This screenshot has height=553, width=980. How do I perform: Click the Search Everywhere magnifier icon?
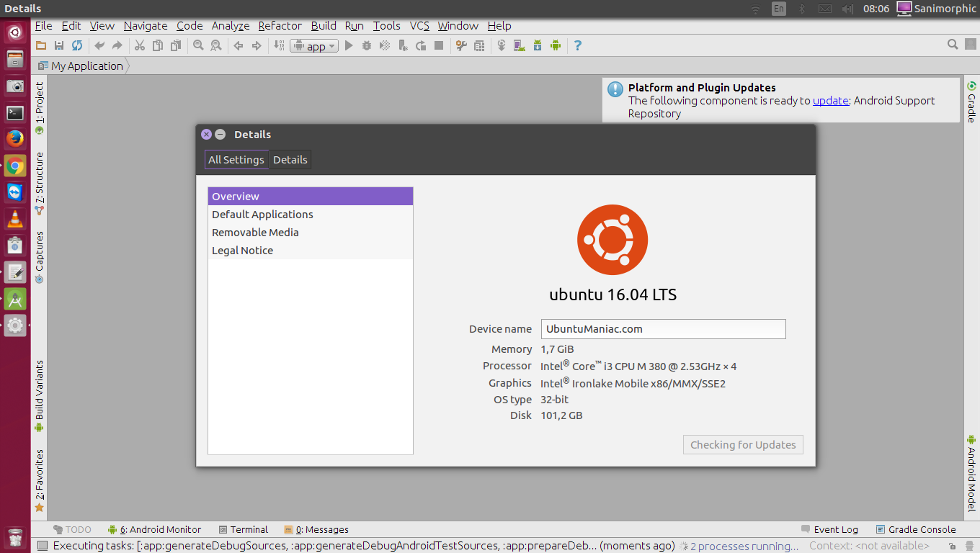tap(953, 45)
